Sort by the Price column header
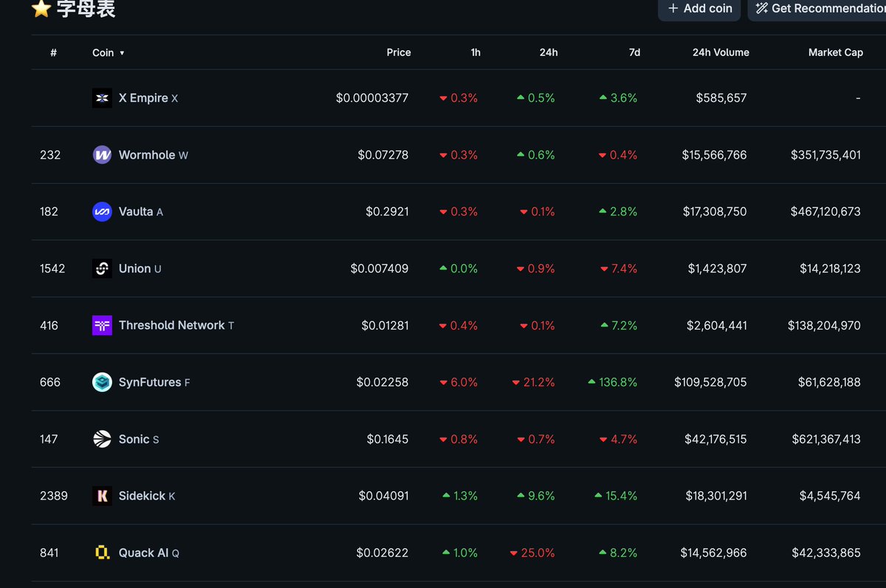The width and height of the screenshot is (886, 588). coord(399,52)
